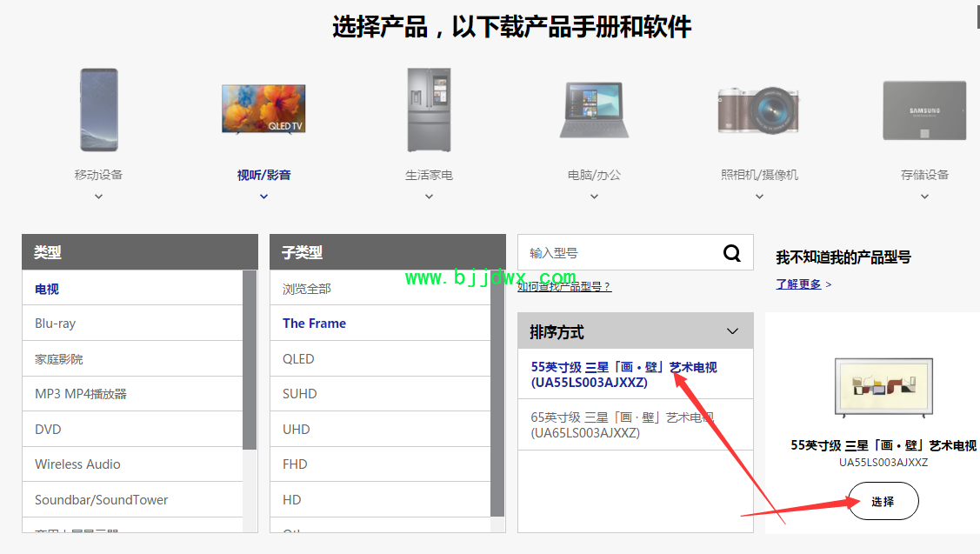Choose SUHD in the subtype list
This screenshot has width=980, height=554.
(x=380, y=394)
